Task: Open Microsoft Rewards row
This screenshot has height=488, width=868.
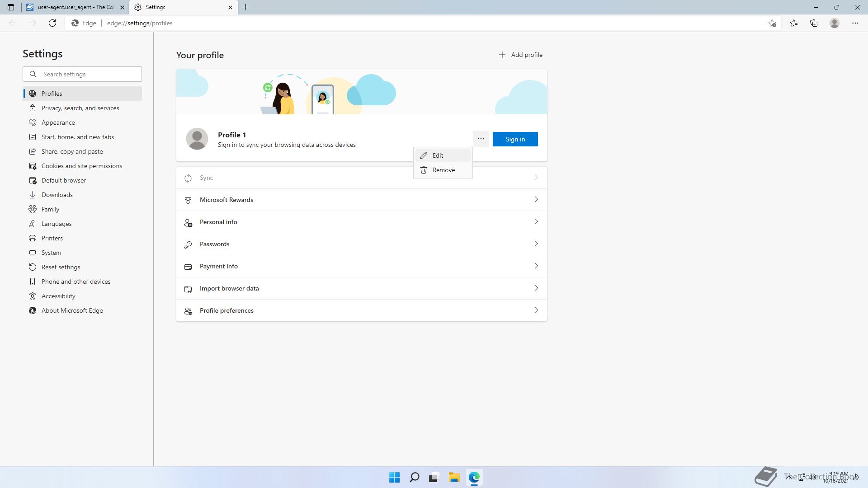Action: pyautogui.click(x=362, y=200)
